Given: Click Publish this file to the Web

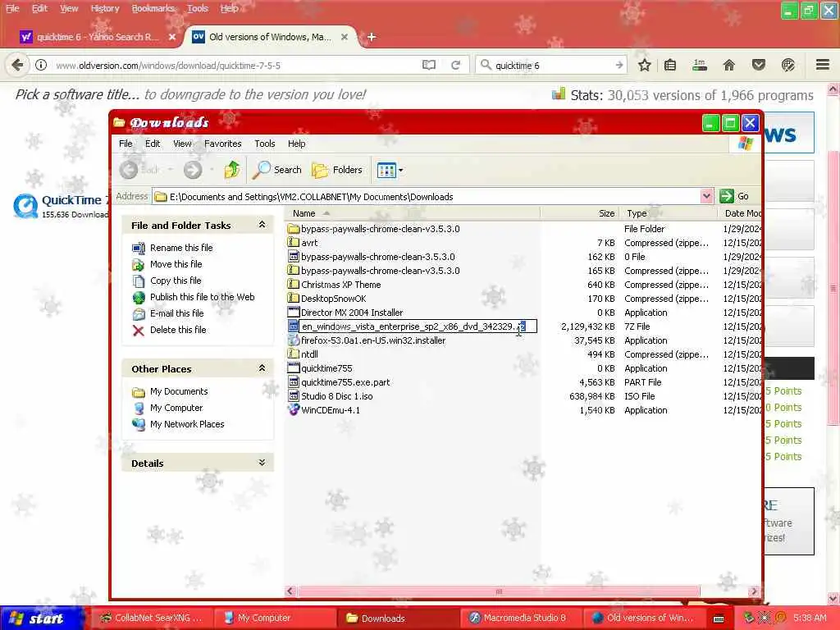Looking at the screenshot, I should [x=202, y=297].
